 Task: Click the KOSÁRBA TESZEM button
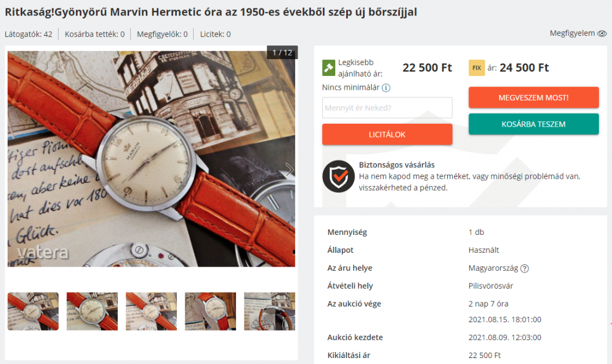(x=534, y=124)
